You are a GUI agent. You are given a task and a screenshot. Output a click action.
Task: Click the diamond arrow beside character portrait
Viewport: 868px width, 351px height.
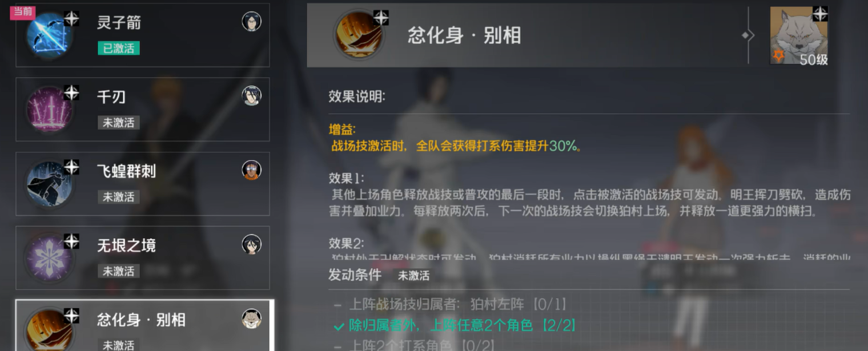click(748, 35)
